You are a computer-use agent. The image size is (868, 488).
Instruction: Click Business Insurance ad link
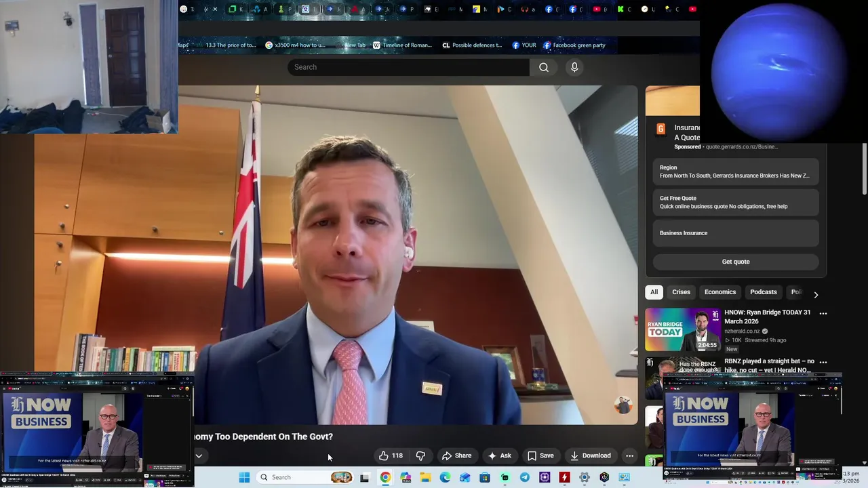pyautogui.click(x=736, y=233)
